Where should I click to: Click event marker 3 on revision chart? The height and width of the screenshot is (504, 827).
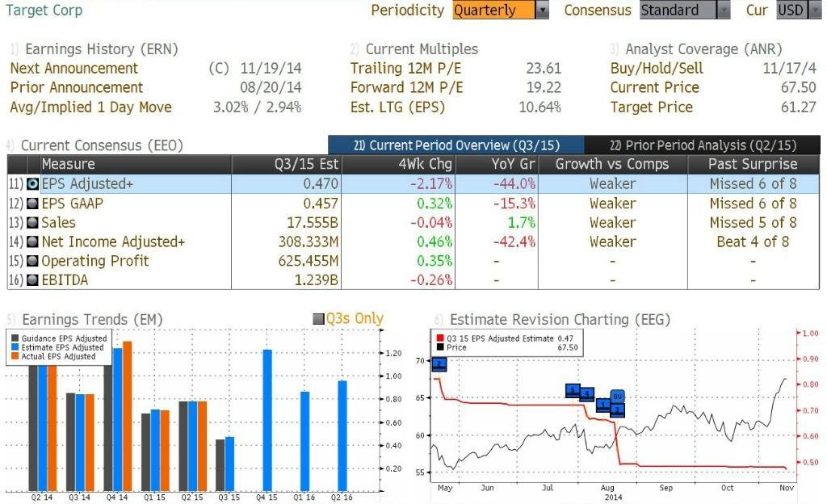point(618,409)
